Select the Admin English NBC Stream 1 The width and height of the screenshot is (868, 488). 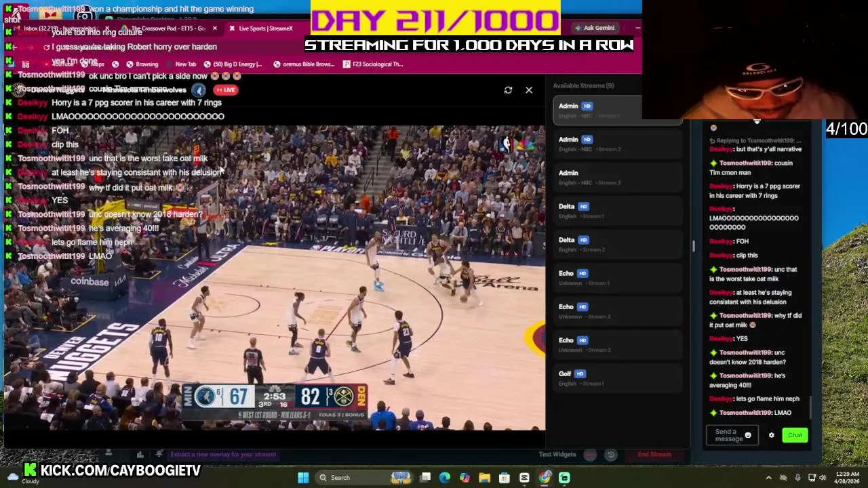[617, 110]
